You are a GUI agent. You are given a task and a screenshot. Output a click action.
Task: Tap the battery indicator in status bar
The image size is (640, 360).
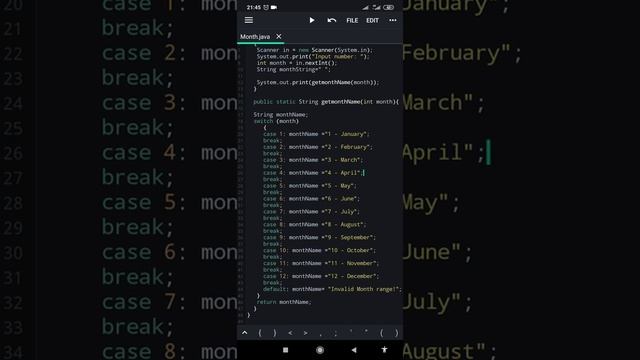[x=389, y=7]
